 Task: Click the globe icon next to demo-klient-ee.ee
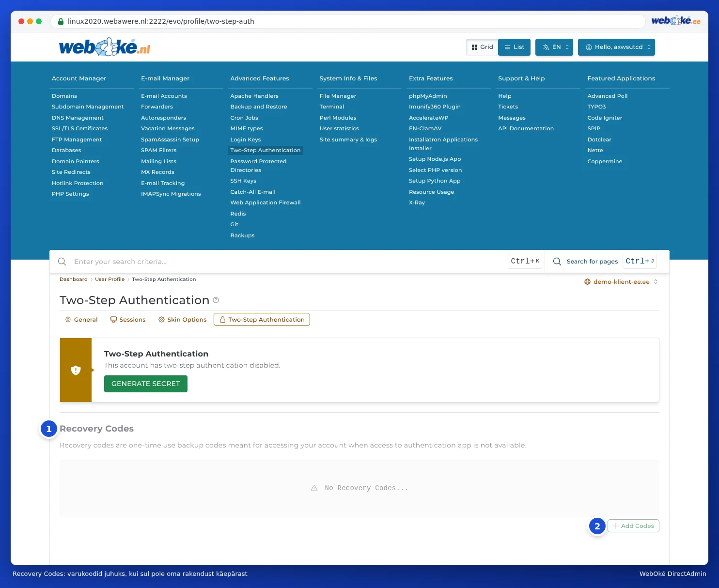(587, 282)
